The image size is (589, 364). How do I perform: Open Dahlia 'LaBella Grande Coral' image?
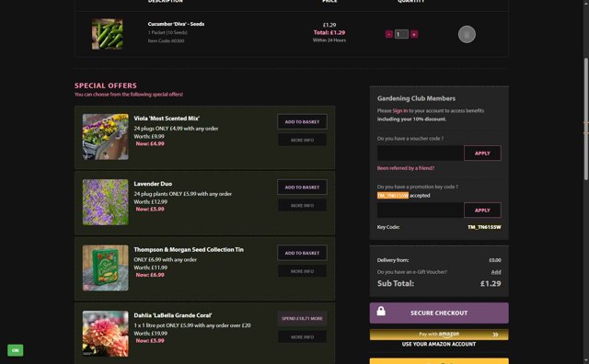(106, 334)
